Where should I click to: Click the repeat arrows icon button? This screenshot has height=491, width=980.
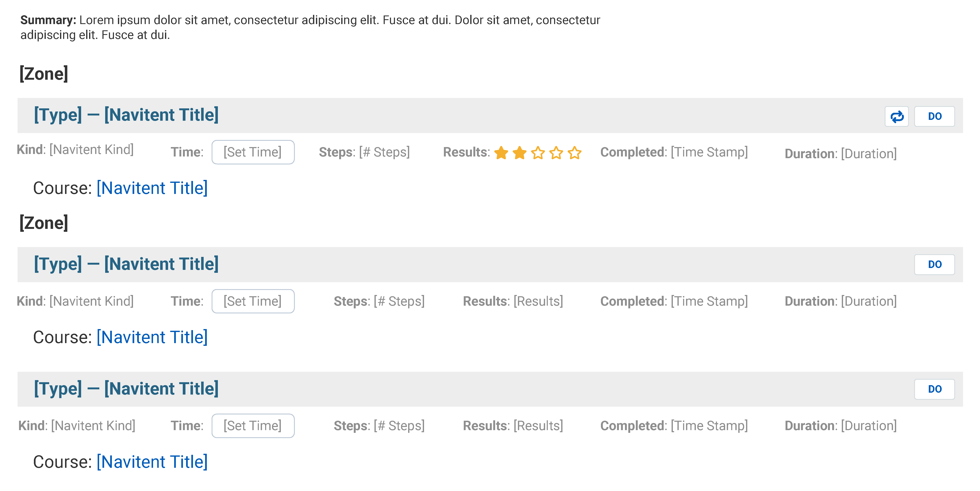(x=896, y=117)
